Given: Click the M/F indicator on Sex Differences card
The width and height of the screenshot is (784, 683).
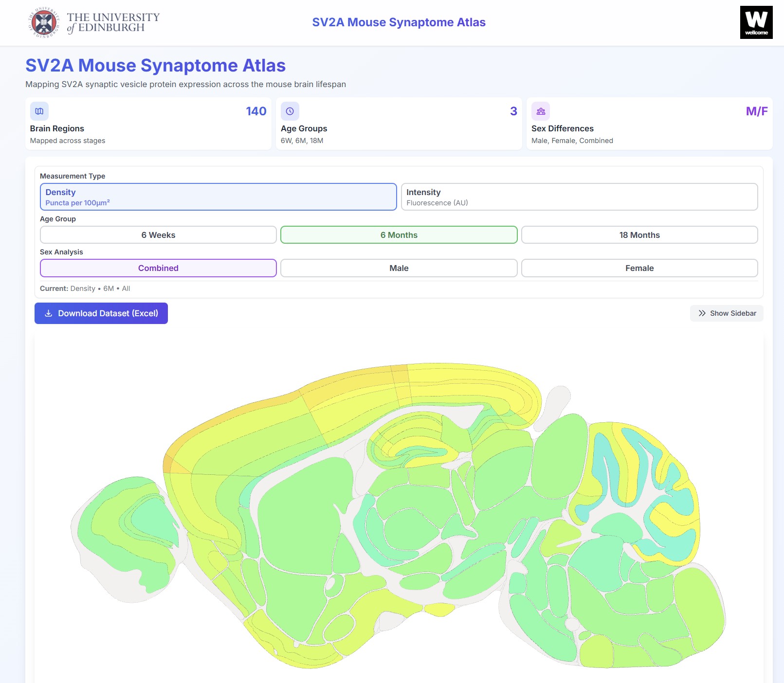Looking at the screenshot, I should (x=757, y=111).
